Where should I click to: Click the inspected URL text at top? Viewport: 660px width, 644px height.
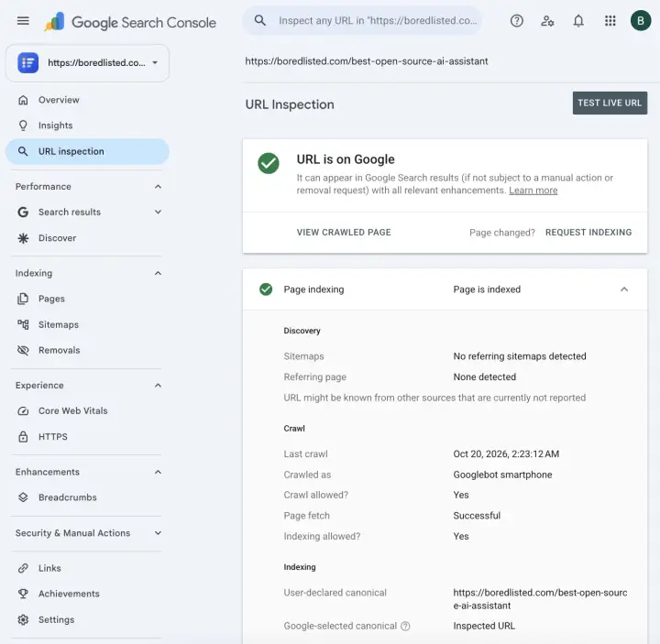tap(366, 61)
